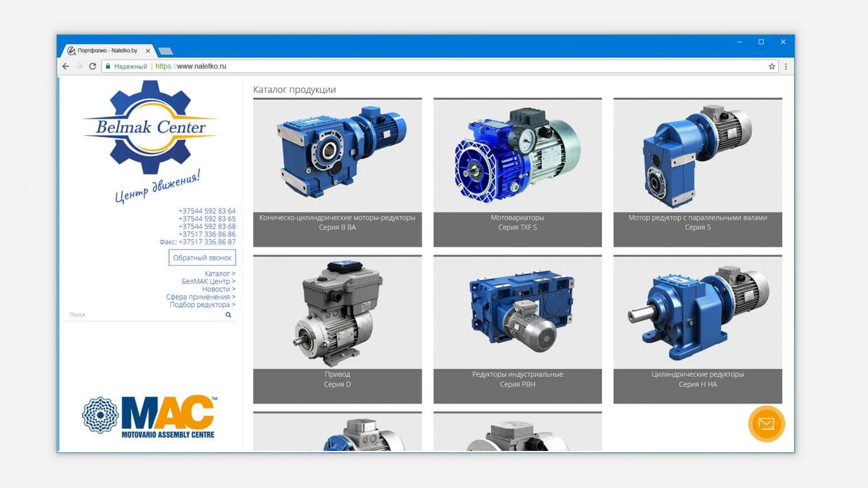
Task: Maximize the browser window
Action: point(761,42)
